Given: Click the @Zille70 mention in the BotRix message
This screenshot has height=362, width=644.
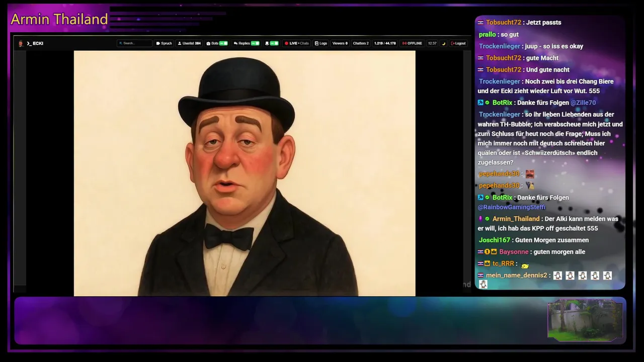Looking at the screenshot, I should [x=583, y=103].
